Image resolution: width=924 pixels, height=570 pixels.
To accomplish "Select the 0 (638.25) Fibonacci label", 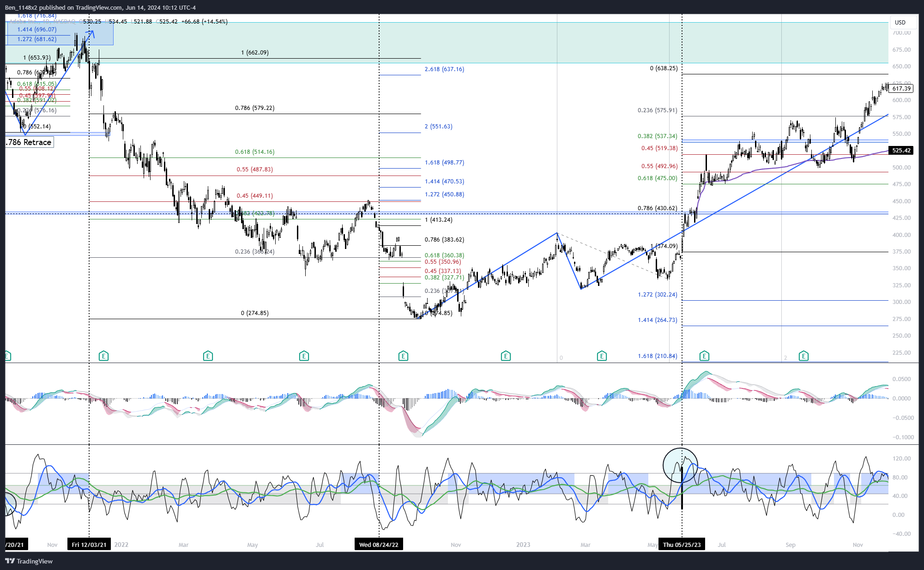I will tap(664, 68).
